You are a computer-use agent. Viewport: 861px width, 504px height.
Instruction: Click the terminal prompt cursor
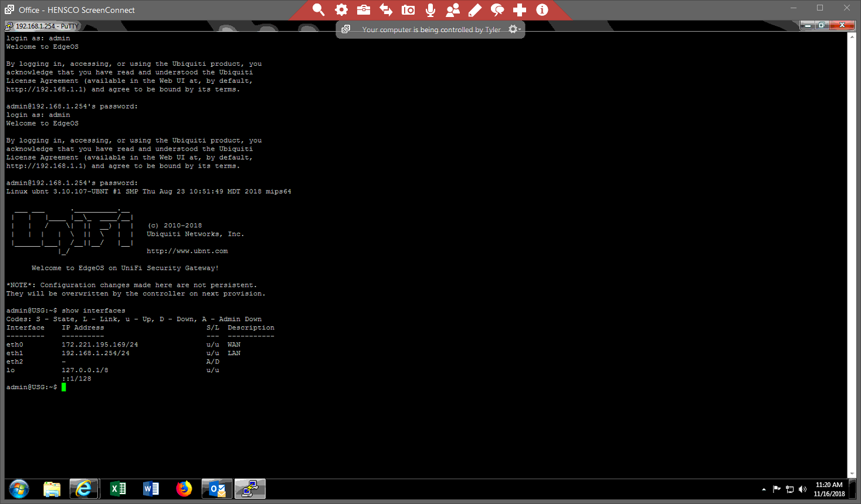click(63, 387)
